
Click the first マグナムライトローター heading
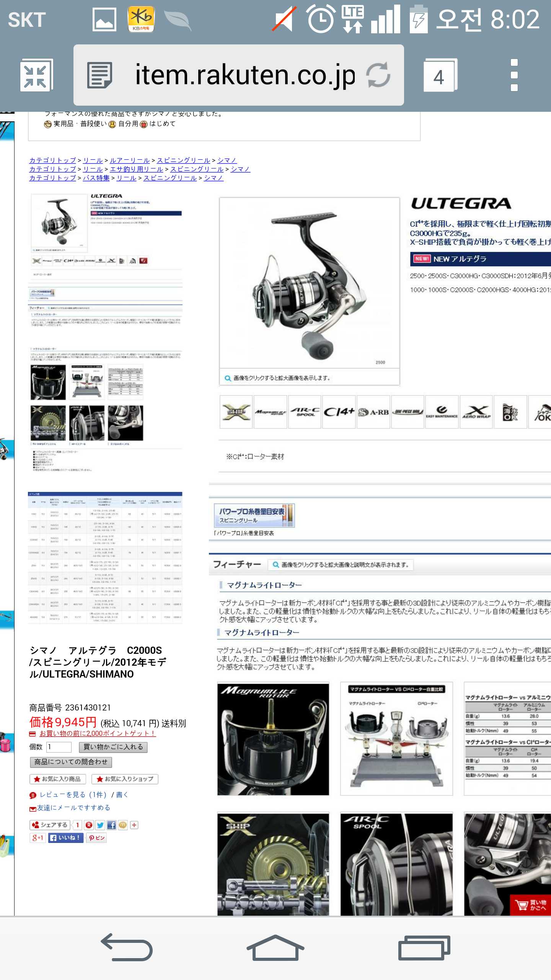tap(264, 585)
